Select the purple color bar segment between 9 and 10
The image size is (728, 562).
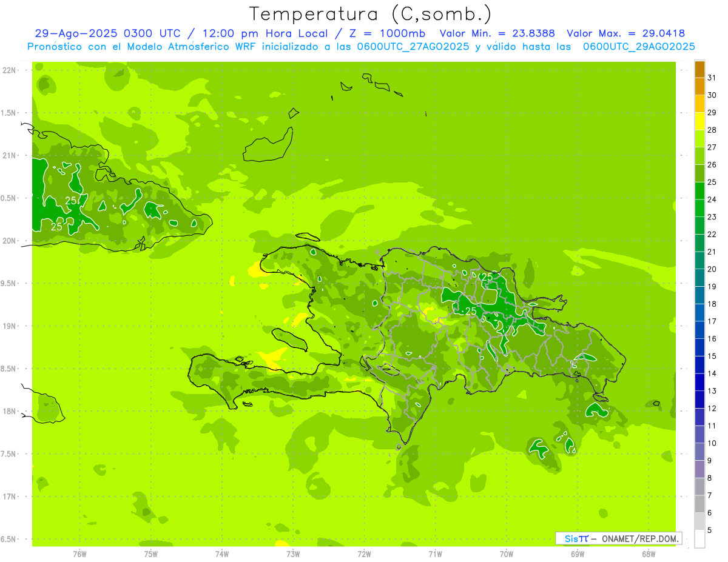pos(699,452)
